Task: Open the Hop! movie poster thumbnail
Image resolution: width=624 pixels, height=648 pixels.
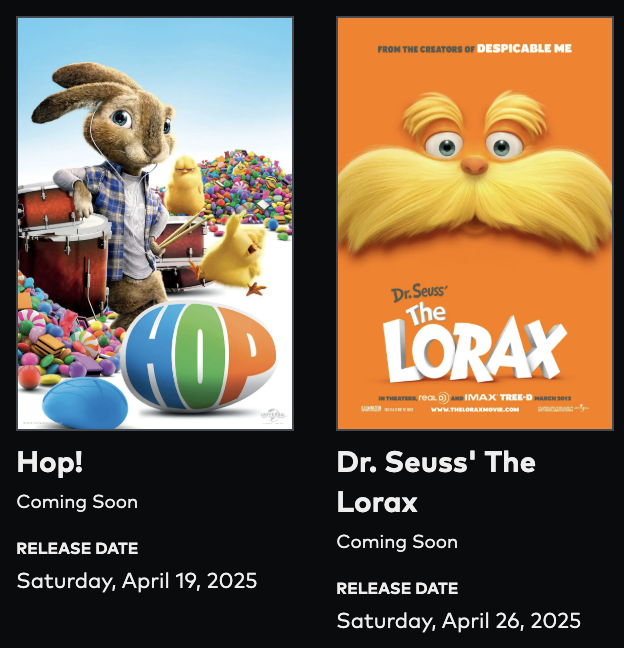Action: tap(155, 224)
